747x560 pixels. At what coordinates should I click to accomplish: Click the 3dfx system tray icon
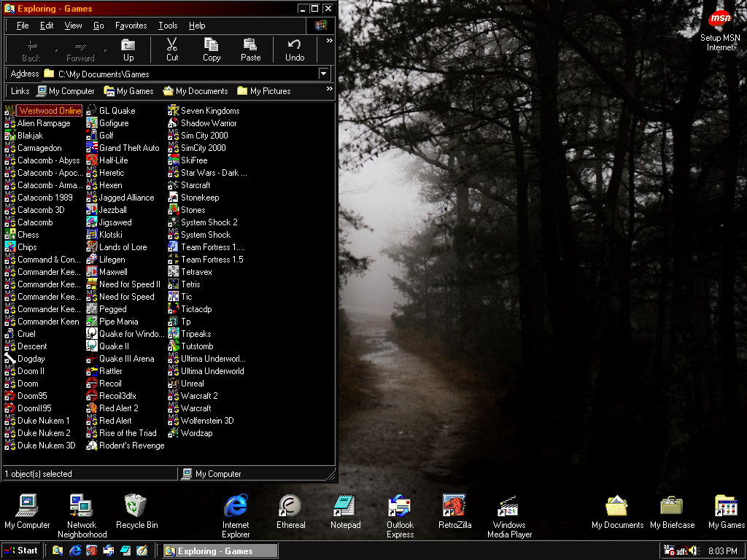pos(681,551)
